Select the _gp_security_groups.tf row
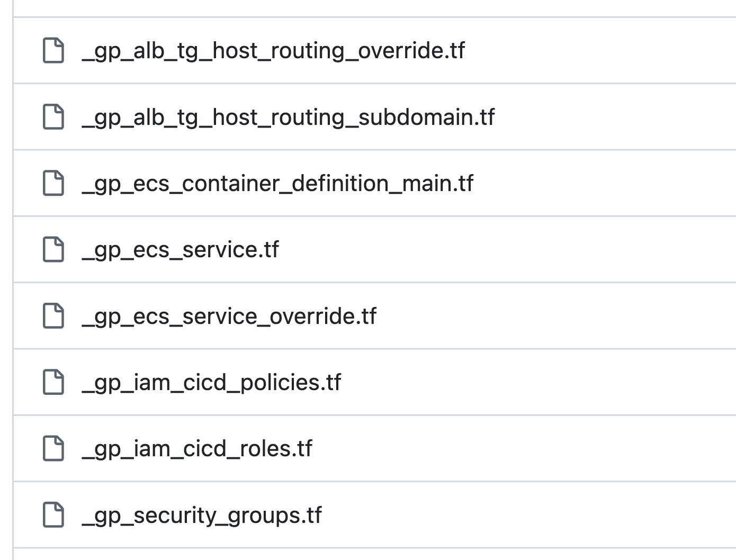Image resolution: width=736 pixels, height=560 pixels. (x=477, y=513)
